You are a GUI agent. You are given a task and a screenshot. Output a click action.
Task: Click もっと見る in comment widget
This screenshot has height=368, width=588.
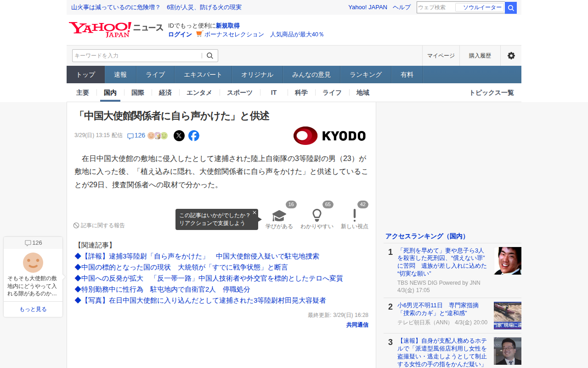pos(33,309)
